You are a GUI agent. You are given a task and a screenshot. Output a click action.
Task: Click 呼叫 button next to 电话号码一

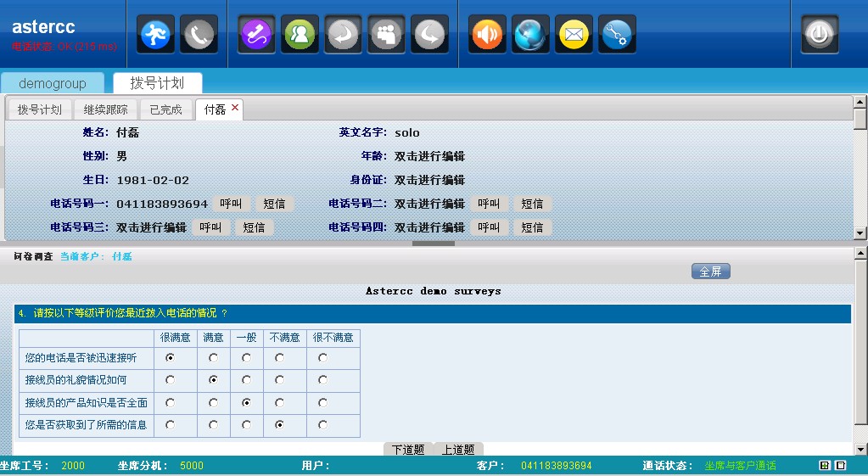(x=231, y=204)
